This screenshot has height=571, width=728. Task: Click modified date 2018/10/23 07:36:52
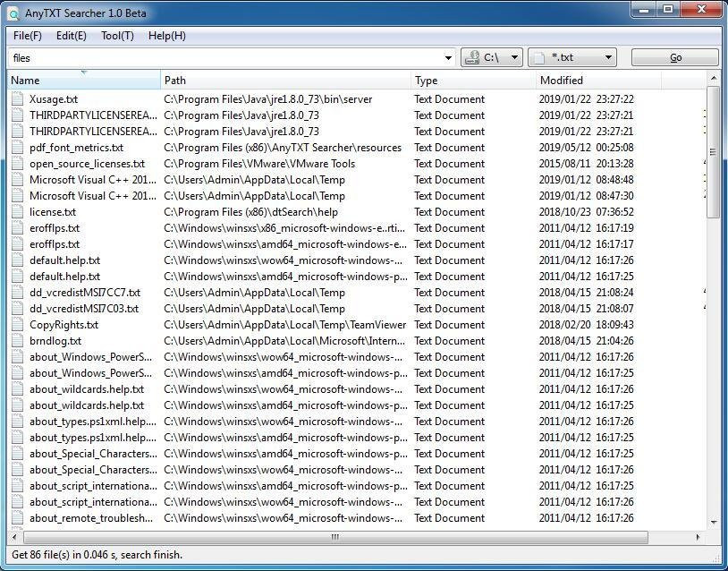[x=586, y=212]
